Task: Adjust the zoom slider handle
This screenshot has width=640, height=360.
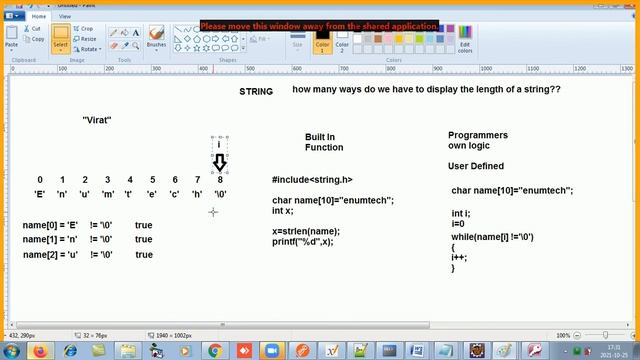Action: point(605,335)
